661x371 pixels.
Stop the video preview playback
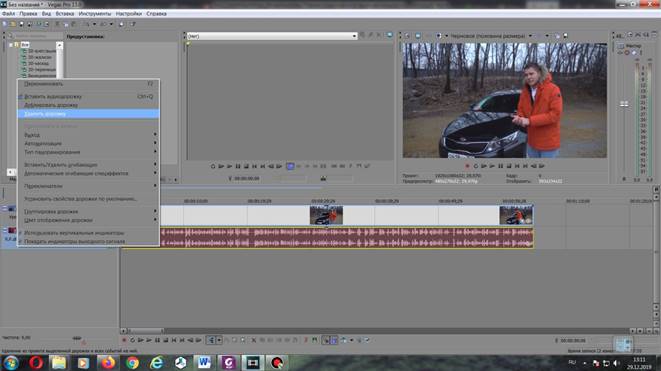(x=509, y=166)
